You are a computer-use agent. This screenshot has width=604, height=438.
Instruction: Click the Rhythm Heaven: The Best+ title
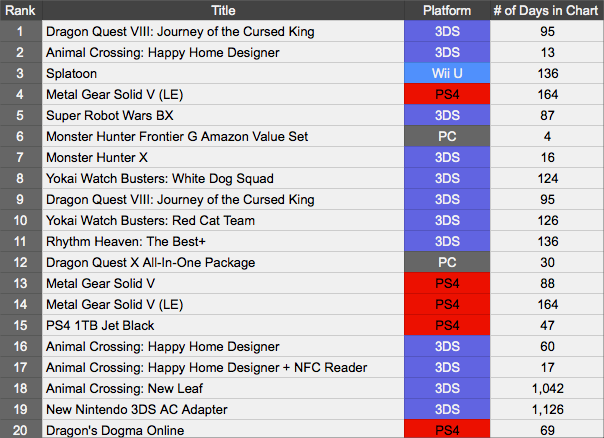pyautogui.click(x=124, y=241)
